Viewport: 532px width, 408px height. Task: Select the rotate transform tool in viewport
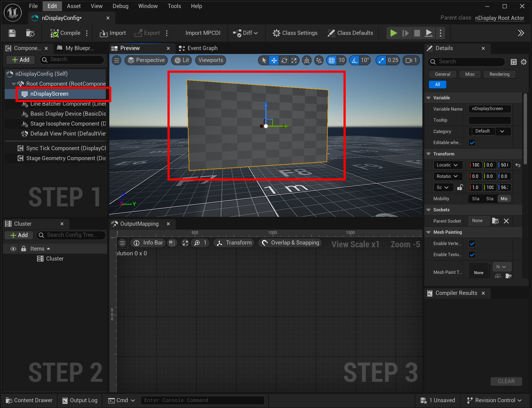click(x=284, y=60)
